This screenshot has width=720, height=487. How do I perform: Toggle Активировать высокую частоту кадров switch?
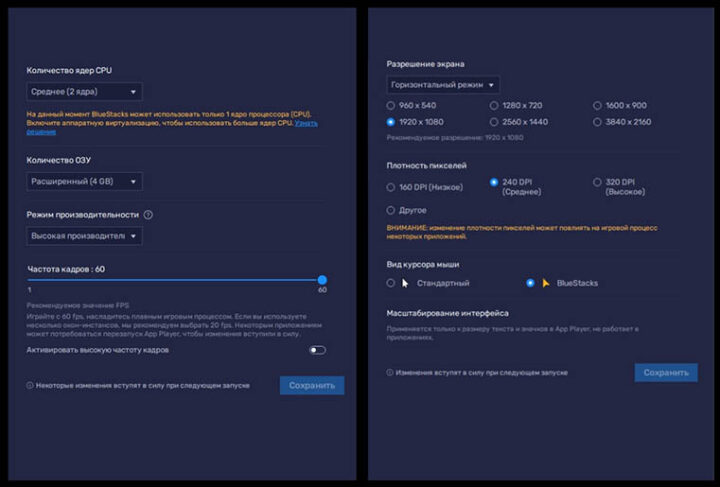click(x=318, y=350)
